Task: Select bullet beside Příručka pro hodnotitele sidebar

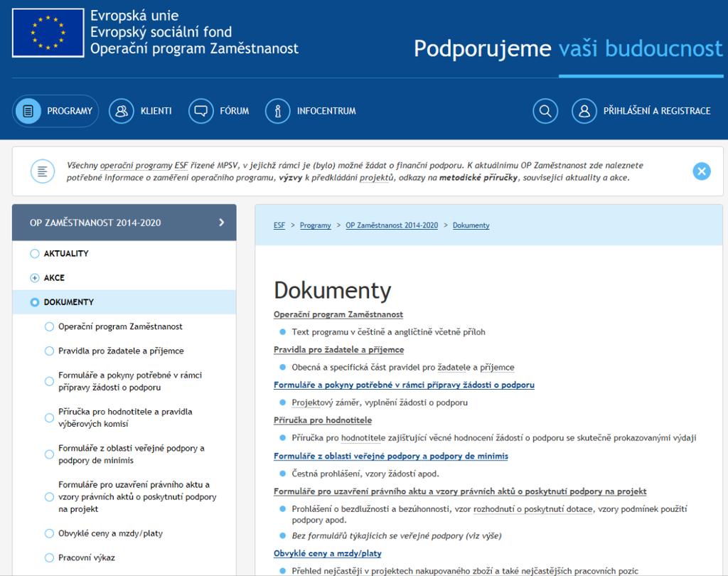Action: (x=49, y=417)
